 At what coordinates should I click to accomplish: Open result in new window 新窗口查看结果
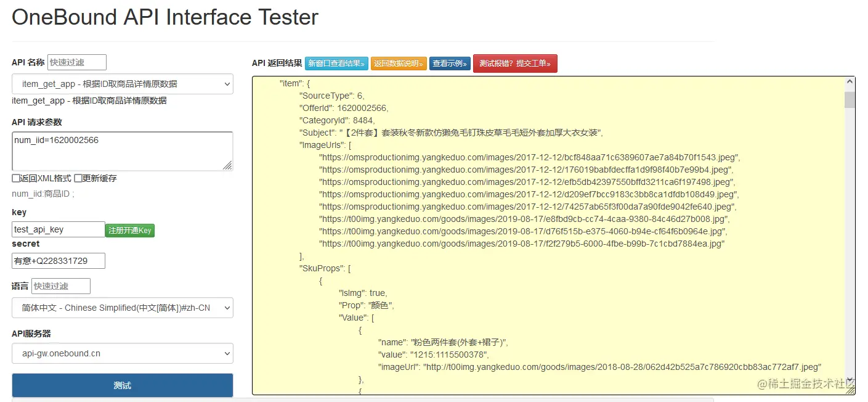pos(336,63)
